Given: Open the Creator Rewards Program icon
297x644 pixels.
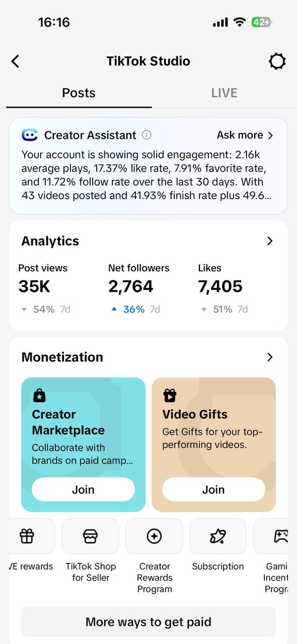Looking at the screenshot, I should (x=154, y=536).
